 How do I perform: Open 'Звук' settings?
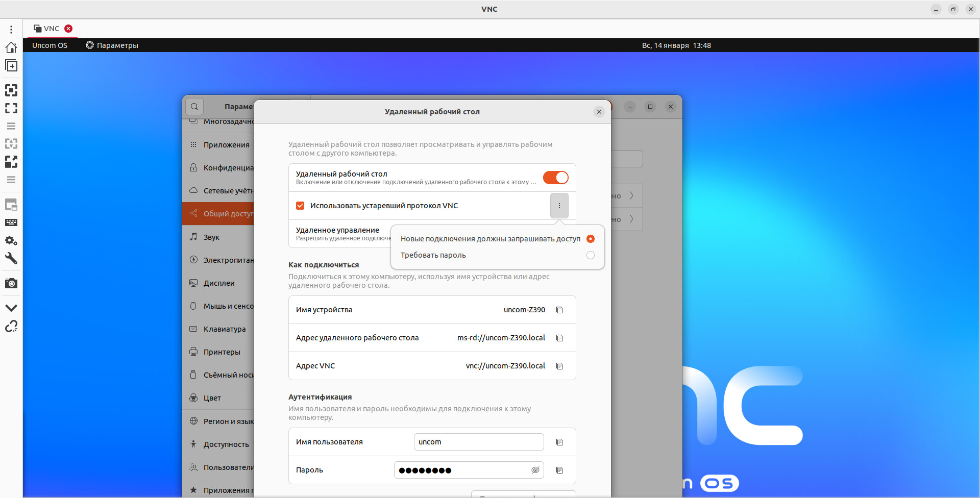click(x=218, y=237)
